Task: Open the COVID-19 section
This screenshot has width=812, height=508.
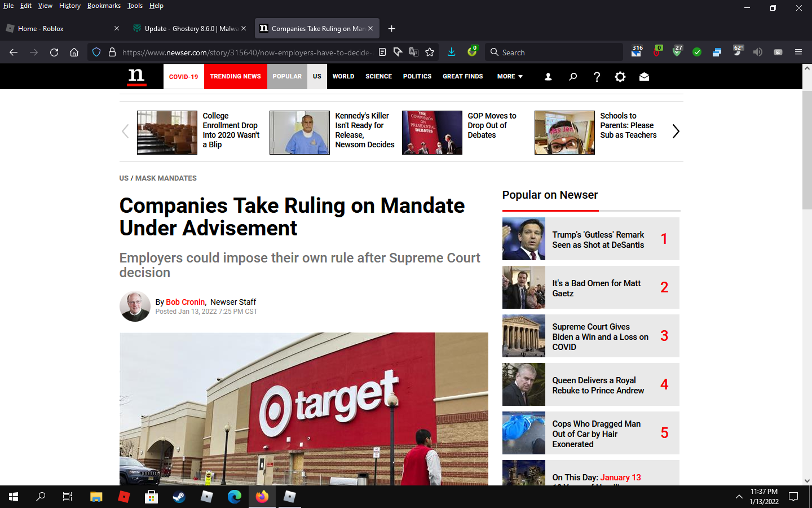Action: pyautogui.click(x=184, y=77)
